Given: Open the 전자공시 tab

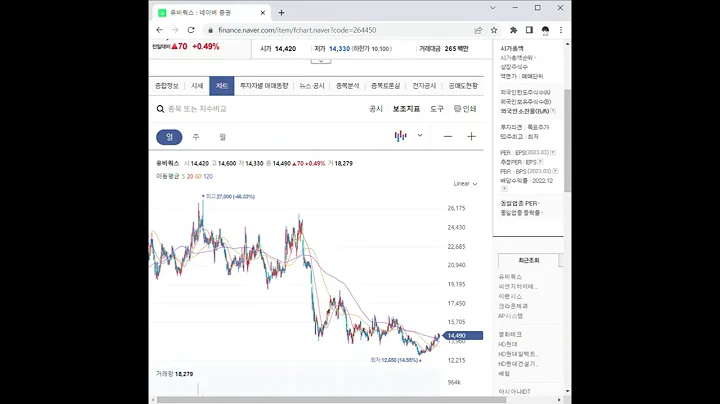Looking at the screenshot, I should point(424,86).
